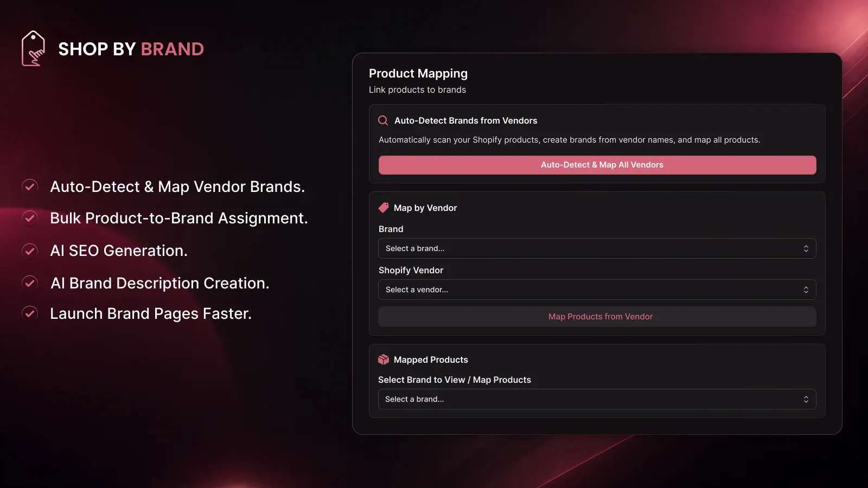Viewport: 868px width, 488px height.
Task: Click the 'Map by Vendor' section title
Action: [x=425, y=208]
